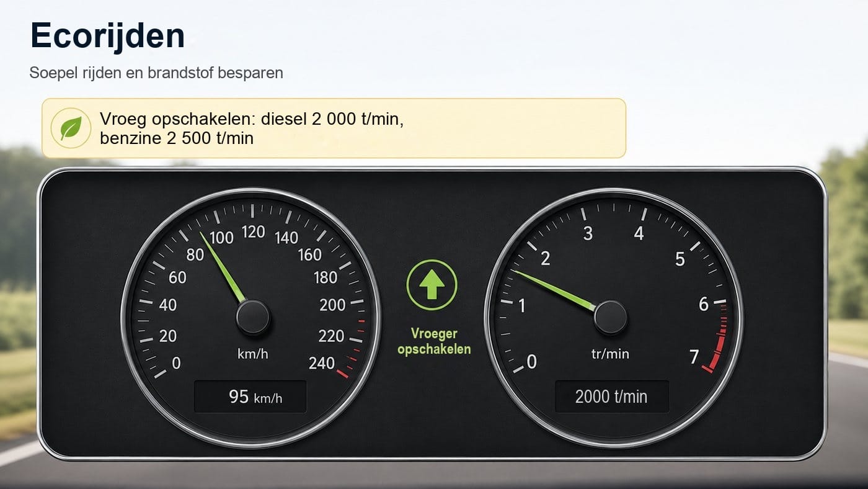Click the green "Vroeger opschakelen" label

(434, 341)
